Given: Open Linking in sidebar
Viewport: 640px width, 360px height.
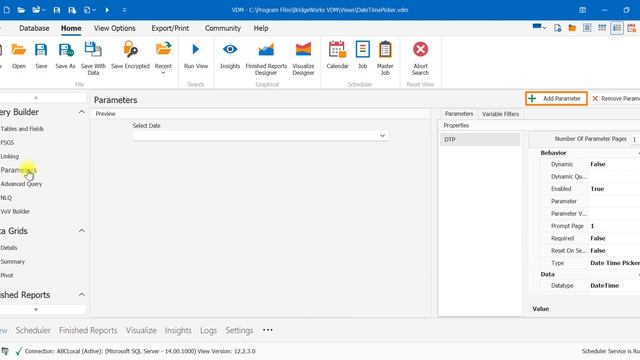Looking at the screenshot, I should (x=10, y=156).
